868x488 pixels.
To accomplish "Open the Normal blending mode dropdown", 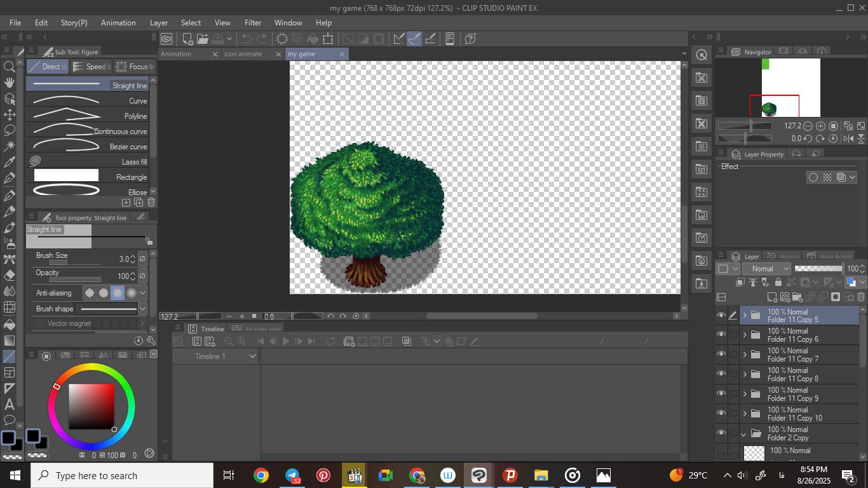I will (766, 269).
